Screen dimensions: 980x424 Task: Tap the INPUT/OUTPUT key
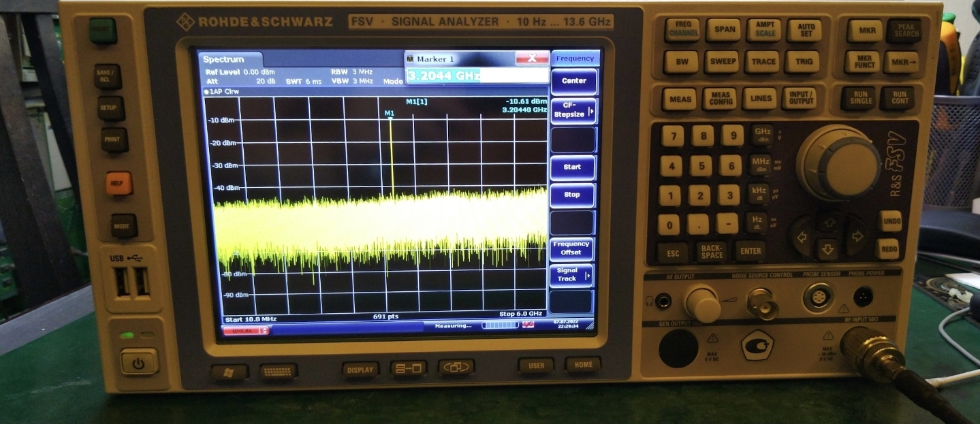point(800,99)
